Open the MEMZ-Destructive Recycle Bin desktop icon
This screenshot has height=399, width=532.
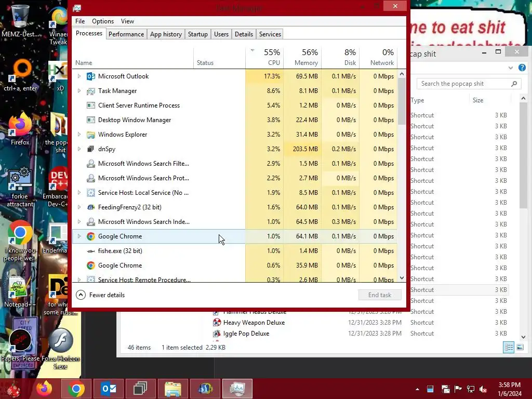20,20
